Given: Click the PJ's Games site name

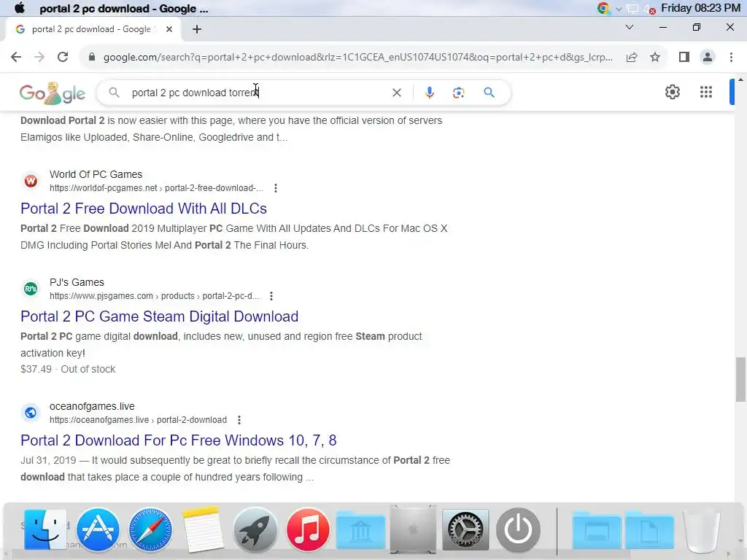Looking at the screenshot, I should coord(77,282).
